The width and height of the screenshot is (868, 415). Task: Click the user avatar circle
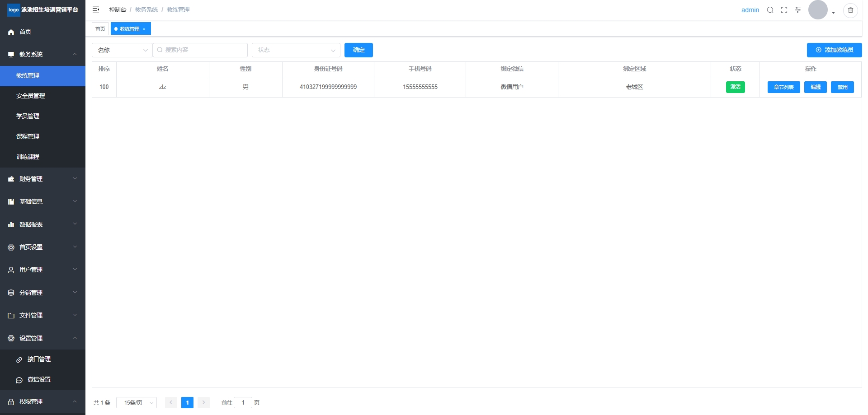coord(818,10)
